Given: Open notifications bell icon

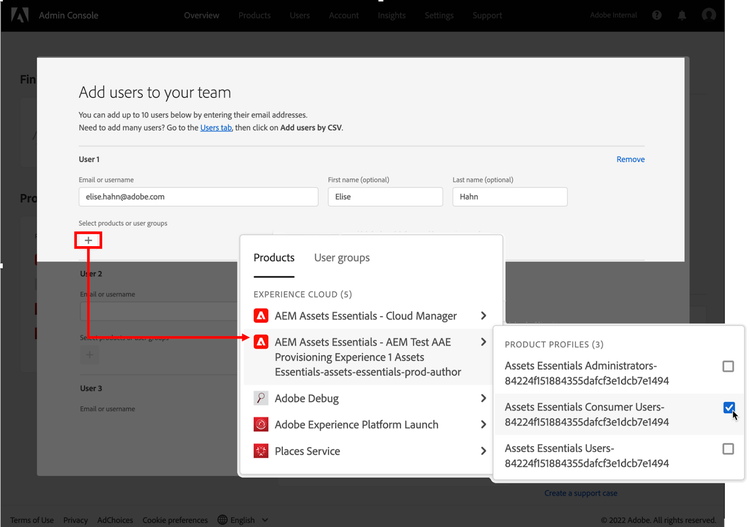Looking at the screenshot, I should click(682, 15).
